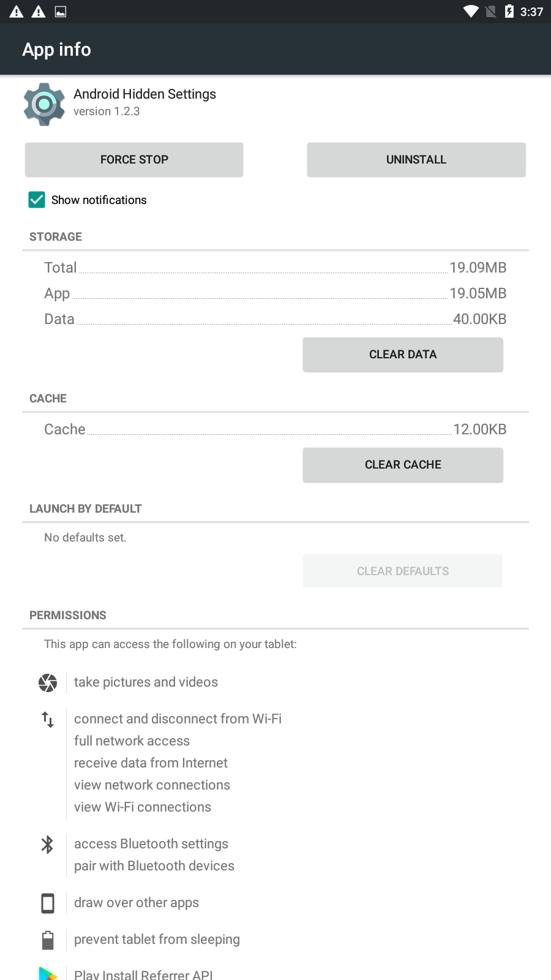Select the 'take pictures and videos' permission

(x=146, y=682)
